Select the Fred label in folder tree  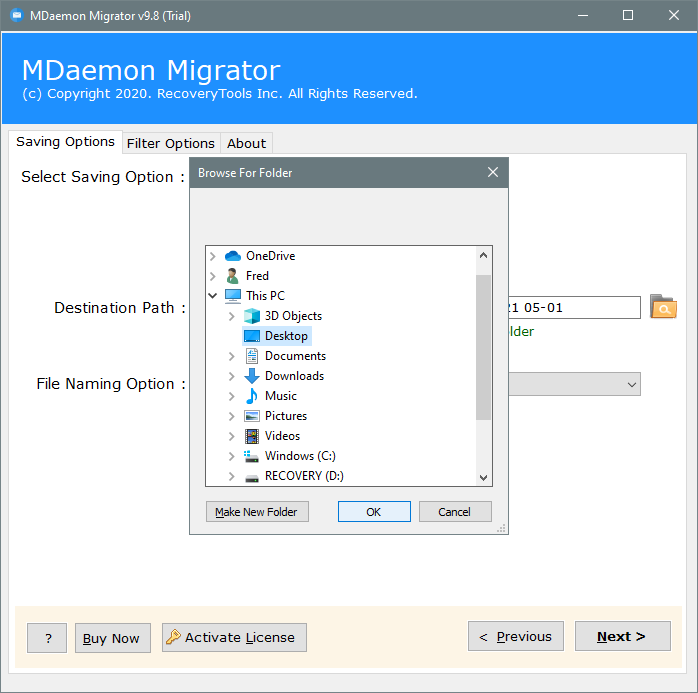(257, 276)
